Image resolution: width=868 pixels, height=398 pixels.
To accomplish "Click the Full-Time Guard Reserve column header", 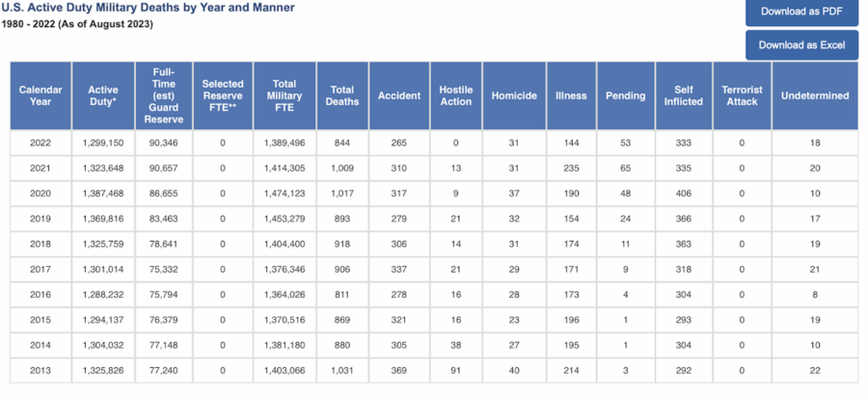I will click(163, 96).
